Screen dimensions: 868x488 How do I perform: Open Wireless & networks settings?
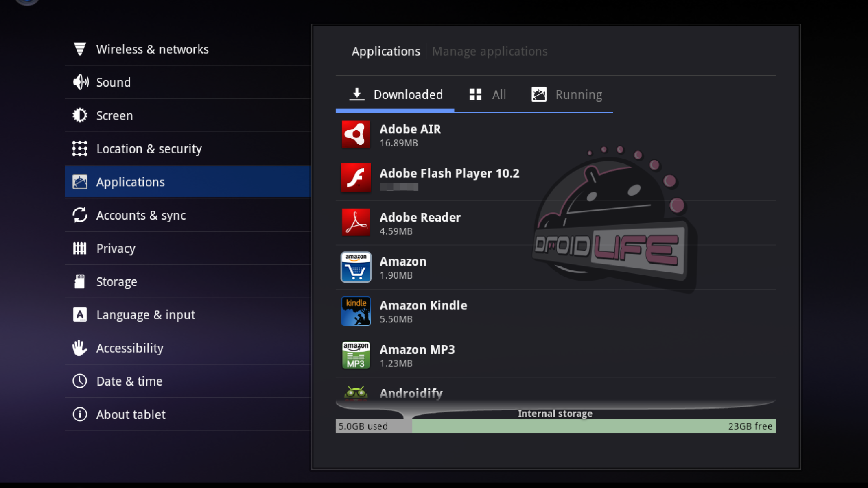(152, 49)
